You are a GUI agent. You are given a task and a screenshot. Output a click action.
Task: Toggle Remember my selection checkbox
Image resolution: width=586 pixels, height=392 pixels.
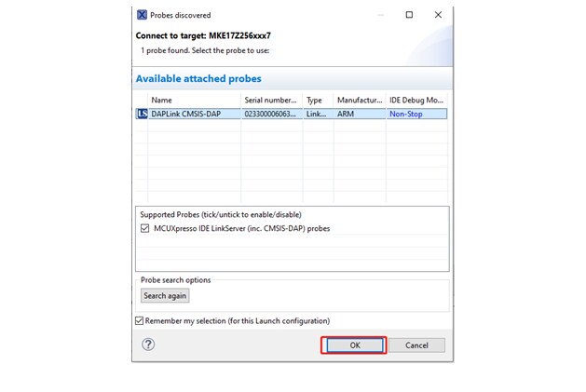tap(140, 320)
